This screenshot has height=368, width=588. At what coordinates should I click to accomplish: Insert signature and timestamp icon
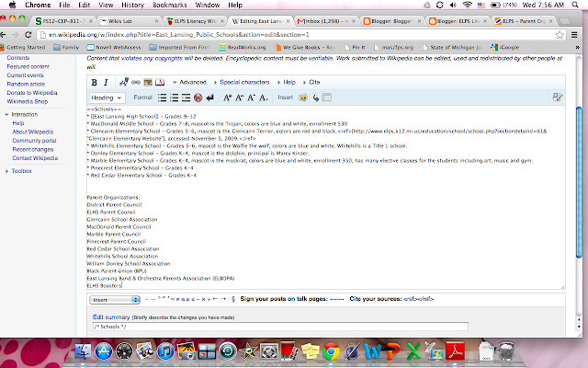click(x=124, y=82)
